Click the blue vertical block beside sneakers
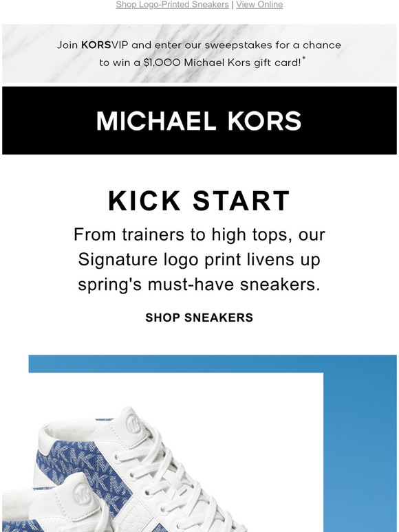The width and height of the screenshot is (399, 532). point(360,452)
